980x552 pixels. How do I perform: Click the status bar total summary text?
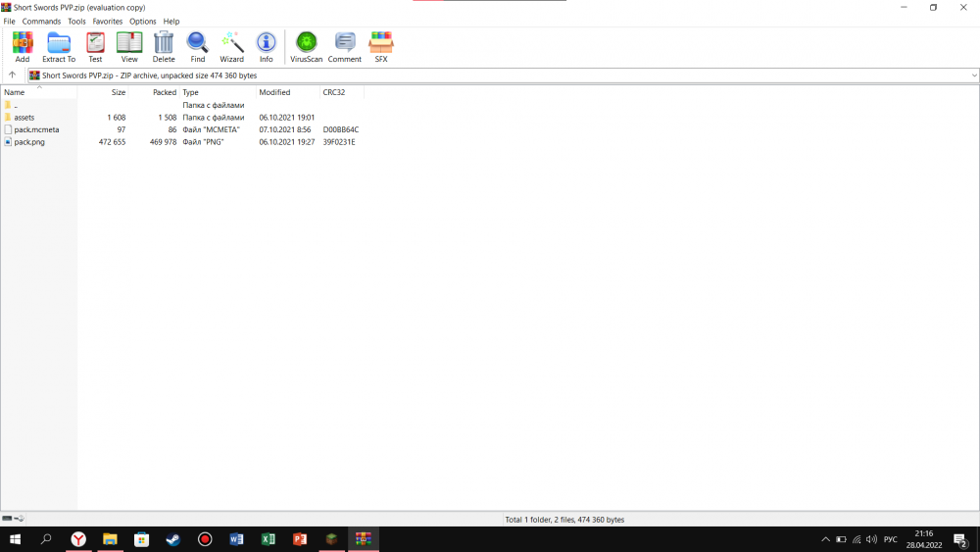(x=564, y=520)
